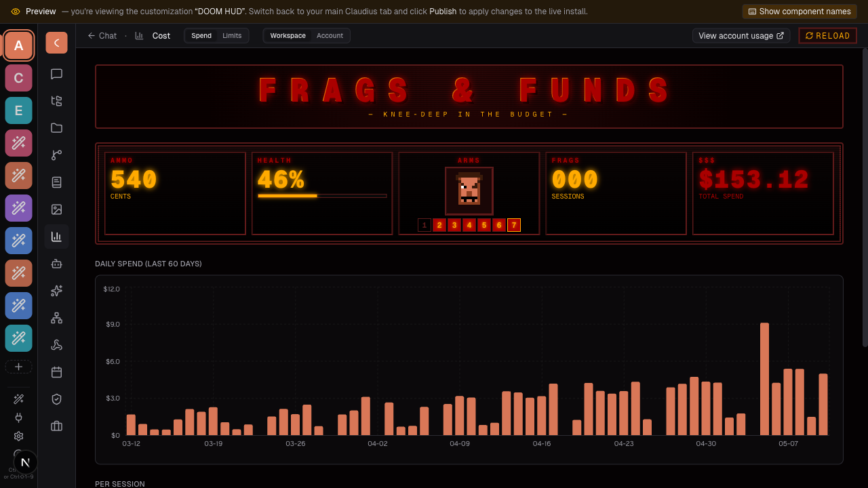
Task: Select arms slot number 3
Action: point(454,225)
